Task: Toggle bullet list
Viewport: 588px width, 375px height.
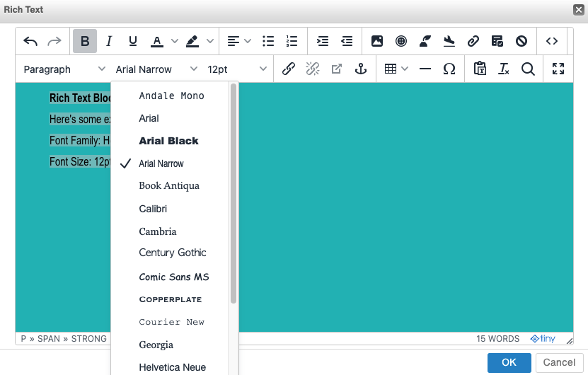Action: pyautogui.click(x=268, y=41)
